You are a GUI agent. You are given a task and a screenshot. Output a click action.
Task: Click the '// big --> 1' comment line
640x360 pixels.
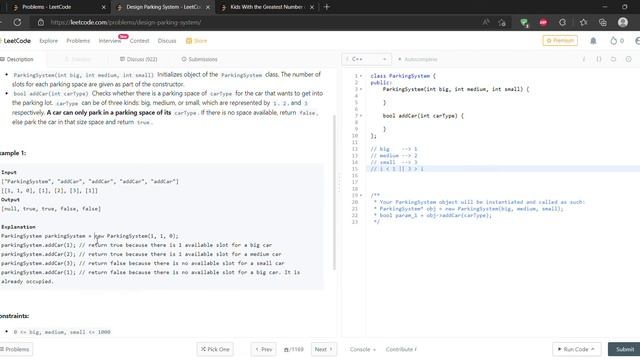coord(394,149)
